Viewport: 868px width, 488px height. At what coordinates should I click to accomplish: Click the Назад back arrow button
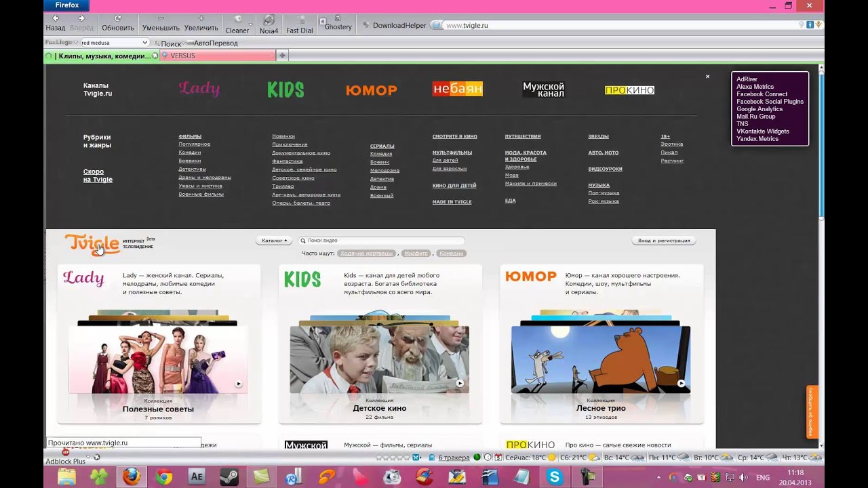(55, 23)
